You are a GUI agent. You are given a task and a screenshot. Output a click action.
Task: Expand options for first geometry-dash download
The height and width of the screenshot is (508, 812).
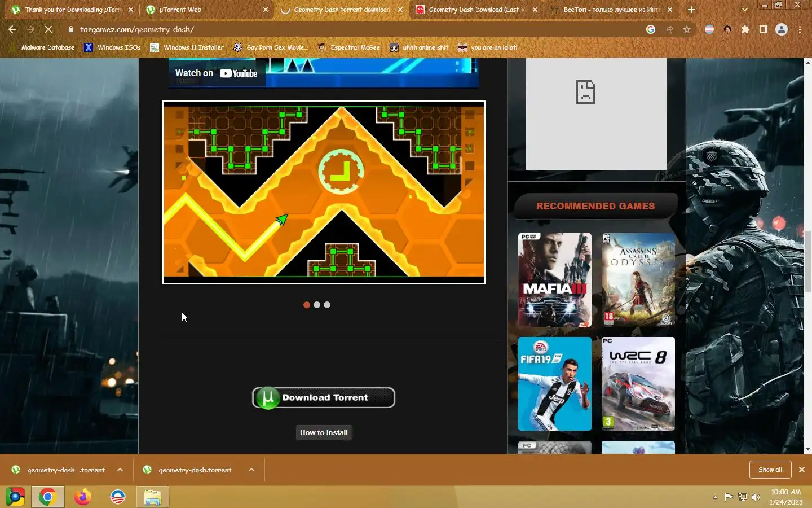(120, 470)
